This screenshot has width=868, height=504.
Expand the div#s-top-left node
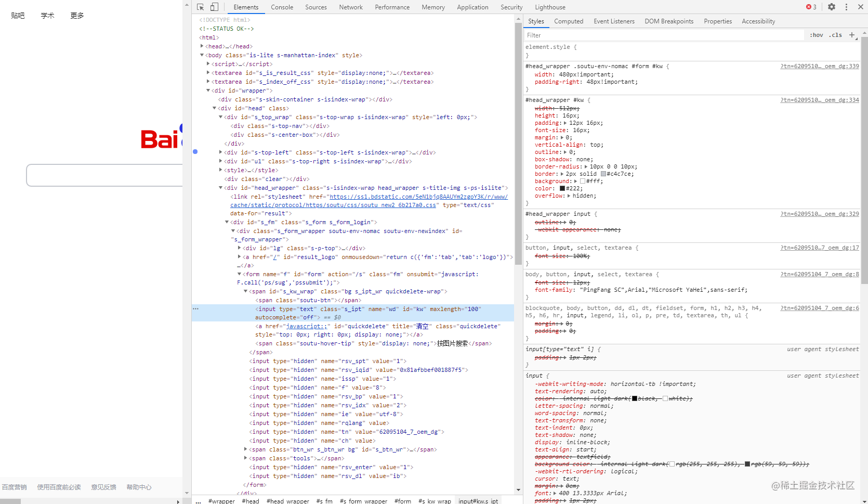click(x=220, y=152)
